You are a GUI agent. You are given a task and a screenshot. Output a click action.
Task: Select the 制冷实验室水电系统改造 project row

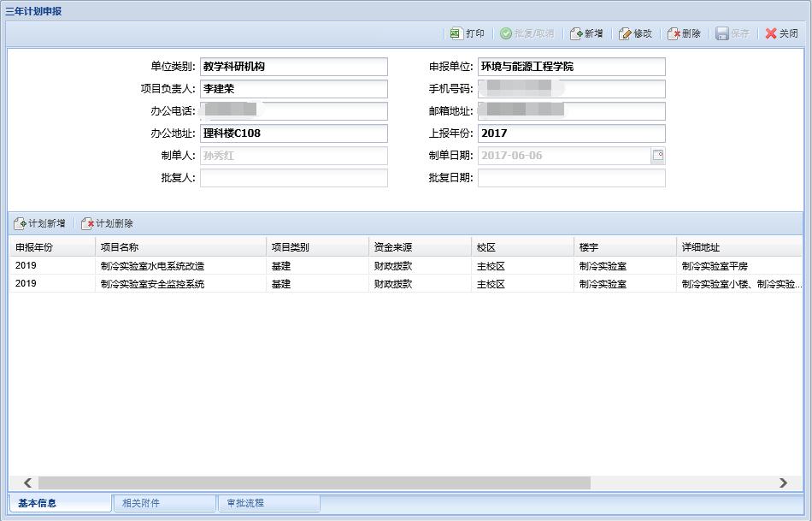[x=152, y=266]
